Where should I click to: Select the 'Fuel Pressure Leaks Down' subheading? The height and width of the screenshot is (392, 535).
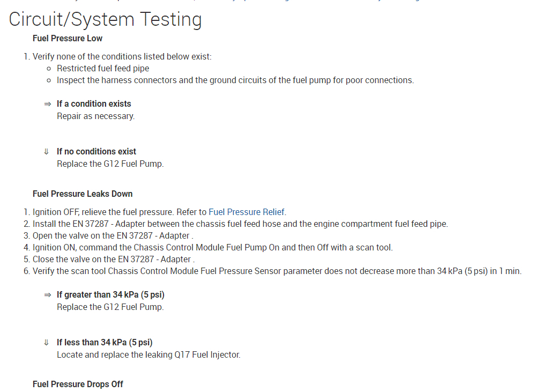coord(83,194)
